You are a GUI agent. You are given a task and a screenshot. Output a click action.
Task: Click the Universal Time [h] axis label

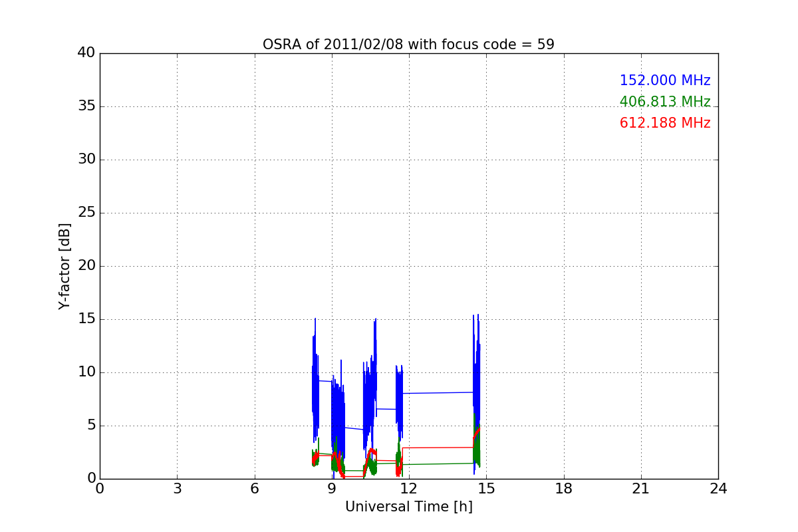[408, 507]
